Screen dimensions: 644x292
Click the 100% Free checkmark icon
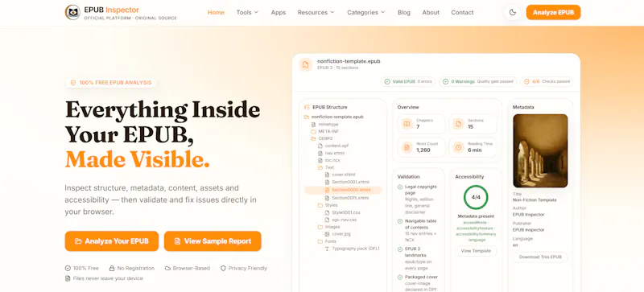(x=68, y=268)
